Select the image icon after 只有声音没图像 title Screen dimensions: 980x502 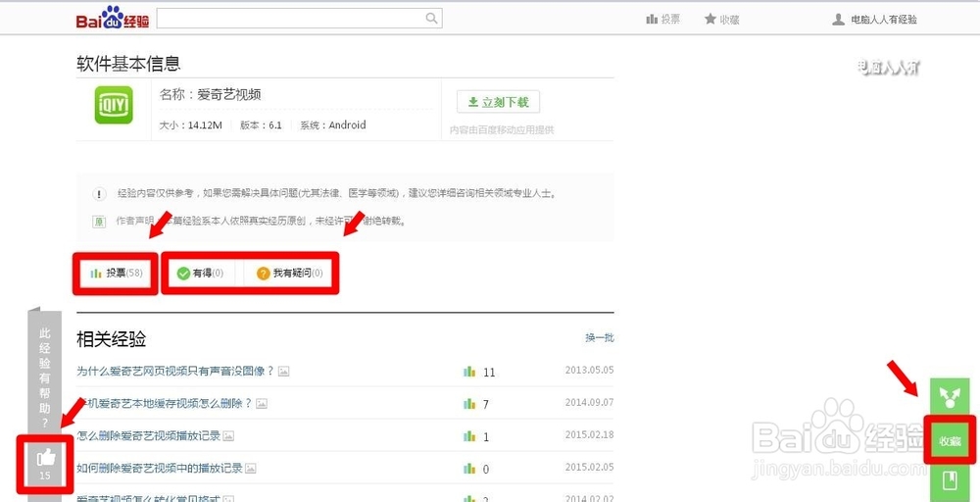tap(284, 372)
